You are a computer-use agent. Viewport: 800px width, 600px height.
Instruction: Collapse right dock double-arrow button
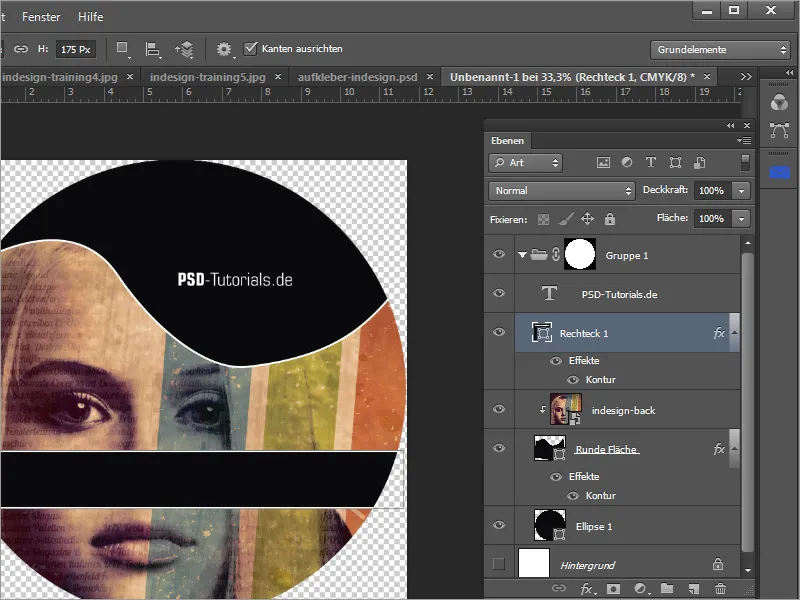(x=790, y=73)
